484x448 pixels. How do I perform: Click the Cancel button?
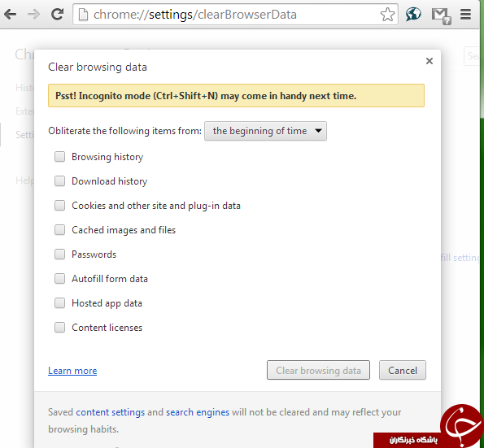click(403, 370)
